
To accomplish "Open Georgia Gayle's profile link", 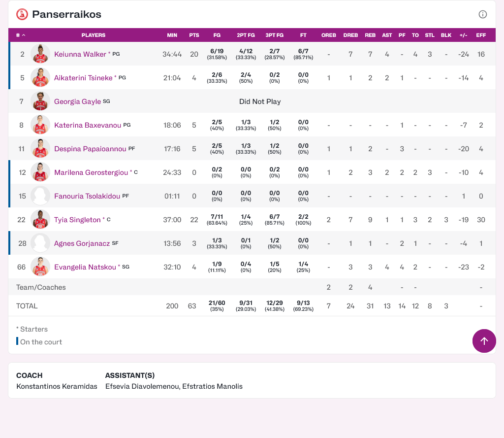I will 77,101.
